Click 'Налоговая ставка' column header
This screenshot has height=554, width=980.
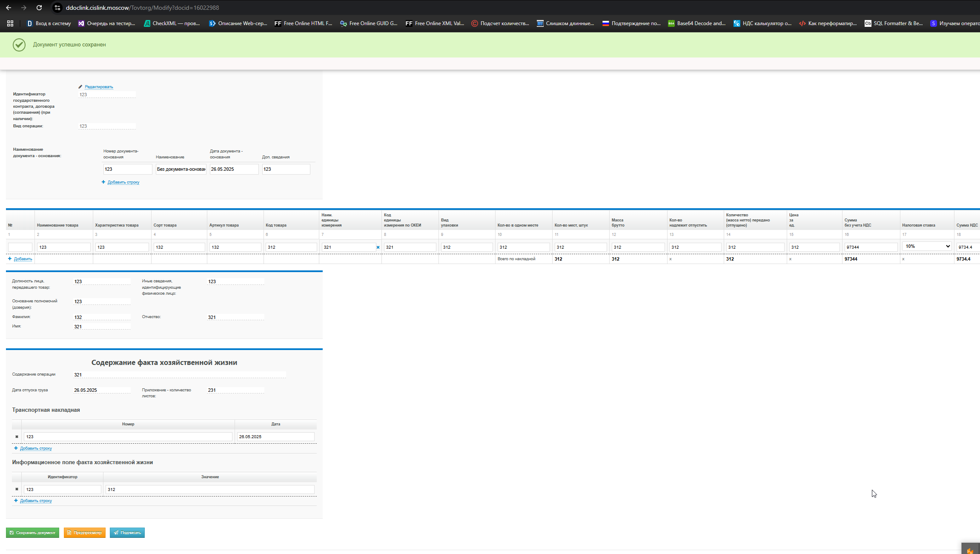pyautogui.click(x=919, y=225)
